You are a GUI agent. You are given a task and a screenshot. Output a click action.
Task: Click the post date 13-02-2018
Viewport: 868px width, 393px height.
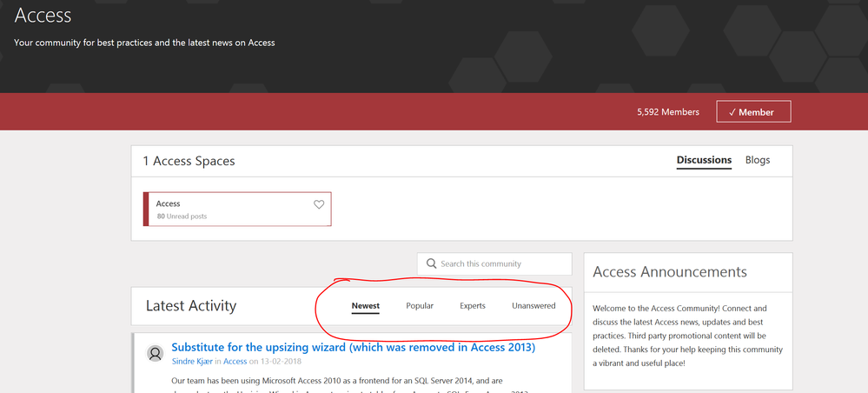click(281, 362)
